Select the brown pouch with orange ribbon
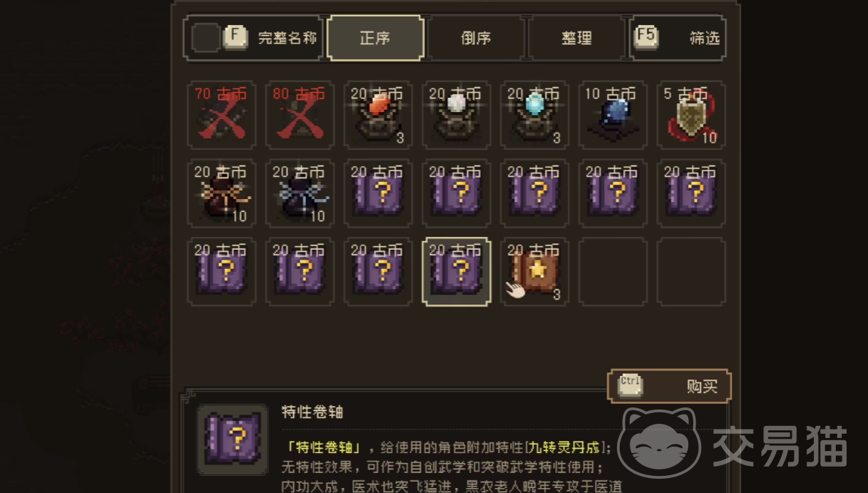Image resolution: width=868 pixels, height=493 pixels. (221, 193)
